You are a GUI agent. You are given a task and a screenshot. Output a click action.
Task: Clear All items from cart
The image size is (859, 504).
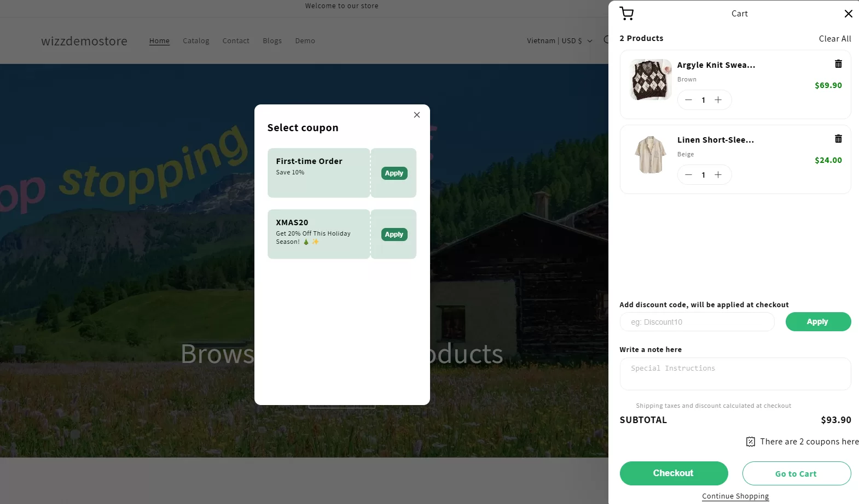click(835, 39)
